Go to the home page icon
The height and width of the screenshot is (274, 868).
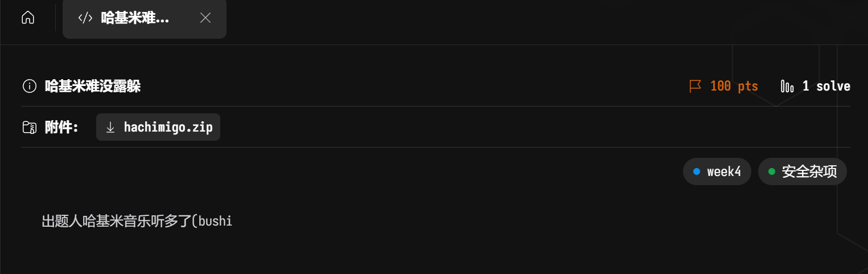27,18
